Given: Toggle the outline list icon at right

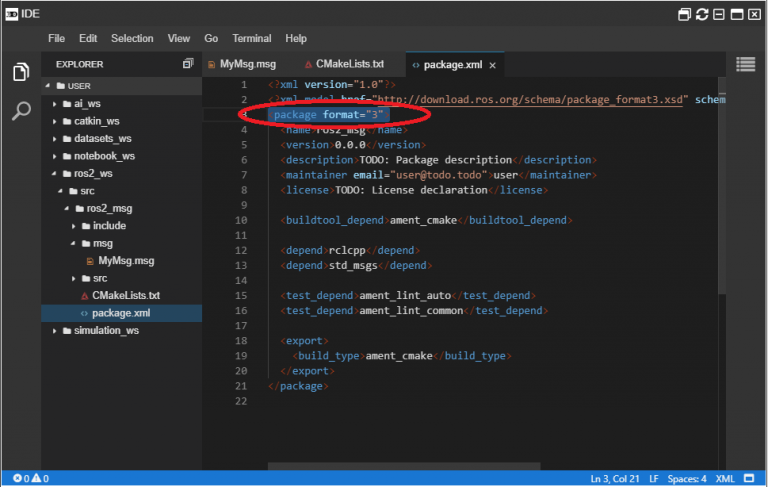Looking at the screenshot, I should pos(745,64).
